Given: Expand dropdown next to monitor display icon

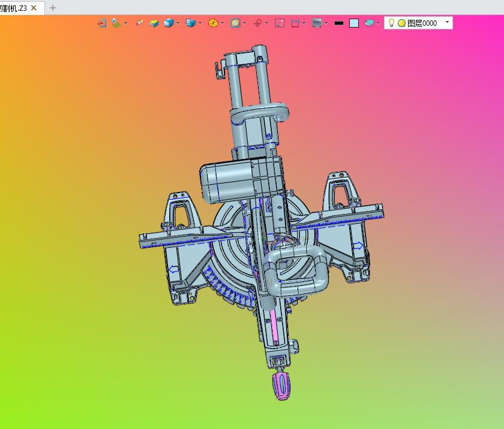Looking at the screenshot, I should point(326,23).
